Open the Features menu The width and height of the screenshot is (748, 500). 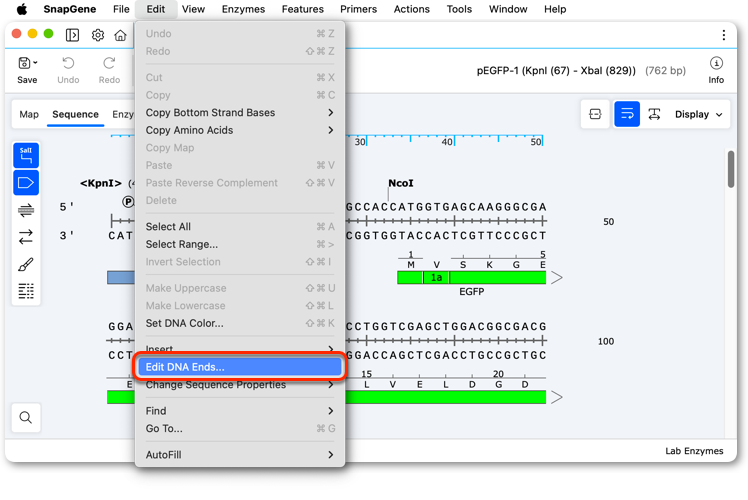(x=302, y=9)
